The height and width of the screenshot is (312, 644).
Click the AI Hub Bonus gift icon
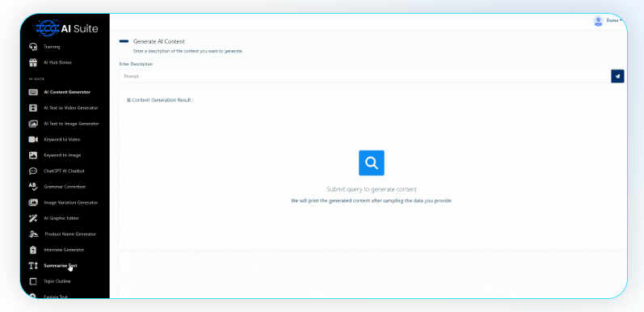click(33, 62)
